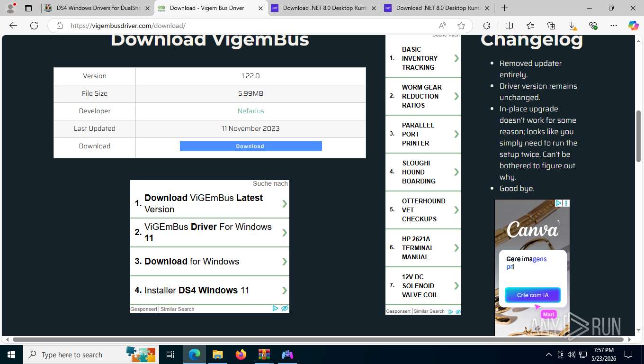The height and width of the screenshot is (364, 644).
Task: Open Extensions puzzle icon
Action: point(486,26)
